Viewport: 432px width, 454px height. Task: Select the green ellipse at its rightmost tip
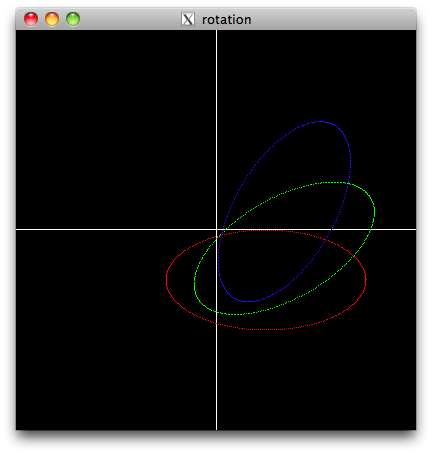[x=374, y=212]
